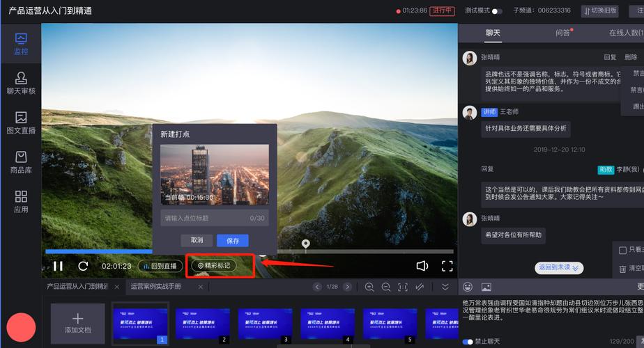644x348 pixels.
Task: Toggle the 测试模式 switch
Action: 496,11
